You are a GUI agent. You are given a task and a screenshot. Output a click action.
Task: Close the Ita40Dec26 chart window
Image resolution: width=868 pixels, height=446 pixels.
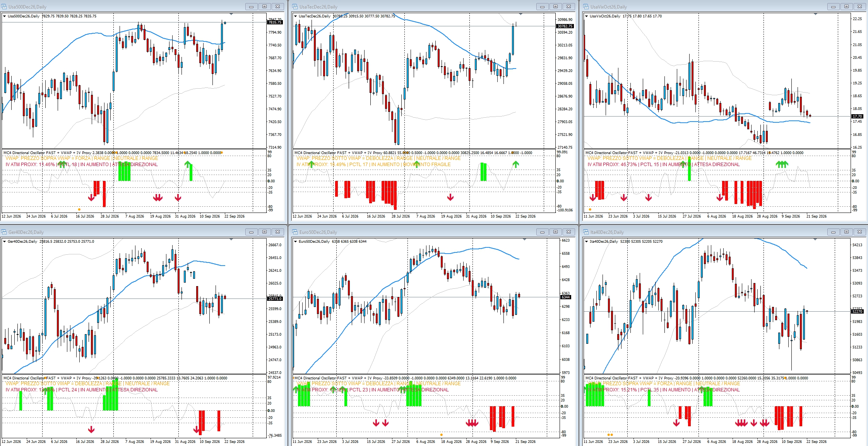click(859, 232)
